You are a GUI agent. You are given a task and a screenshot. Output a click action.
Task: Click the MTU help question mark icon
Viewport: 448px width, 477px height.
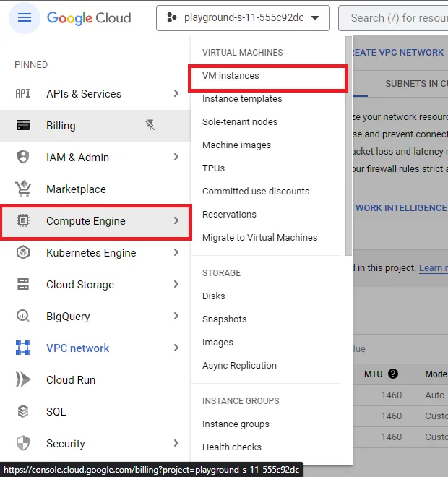point(393,374)
